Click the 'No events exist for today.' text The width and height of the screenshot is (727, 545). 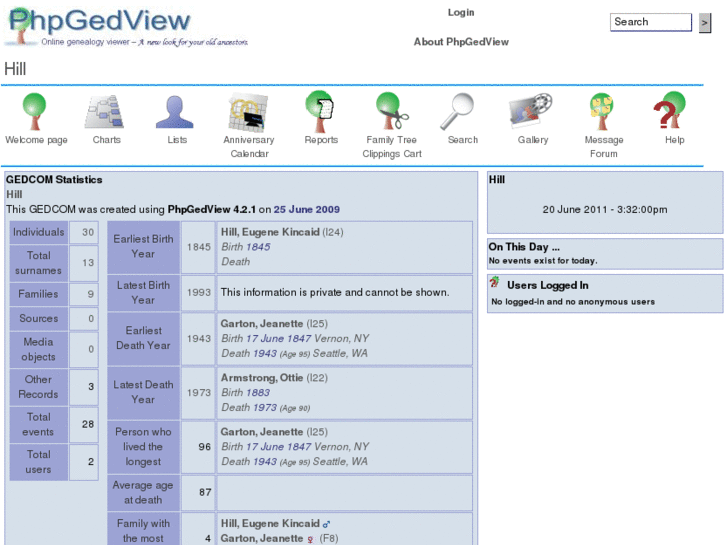tap(543, 261)
